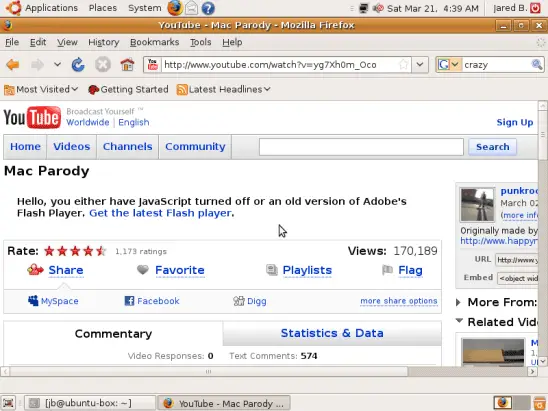
Task: Open the Videos tab on YouTube
Action: click(x=72, y=147)
